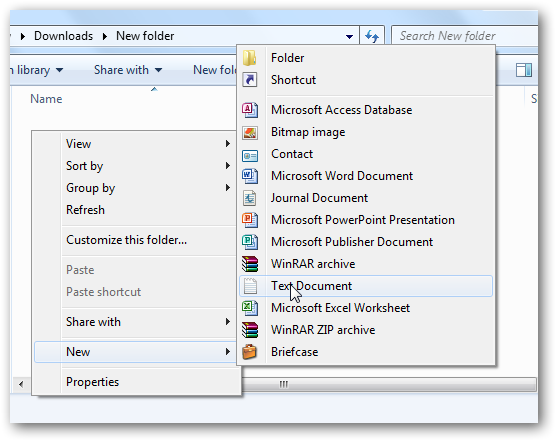The width and height of the screenshot is (556, 441).
Task: Select WinRAR ZIP archive
Action: click(366, 330)
